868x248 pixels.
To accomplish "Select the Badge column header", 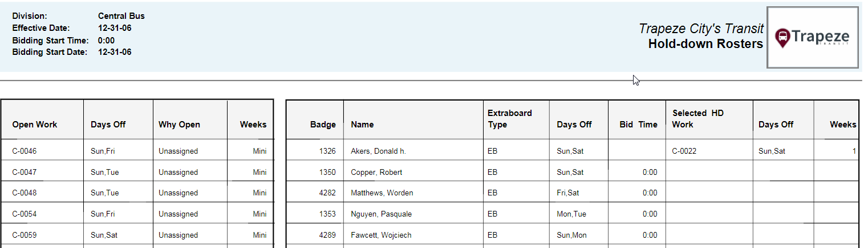I will 323,125.
